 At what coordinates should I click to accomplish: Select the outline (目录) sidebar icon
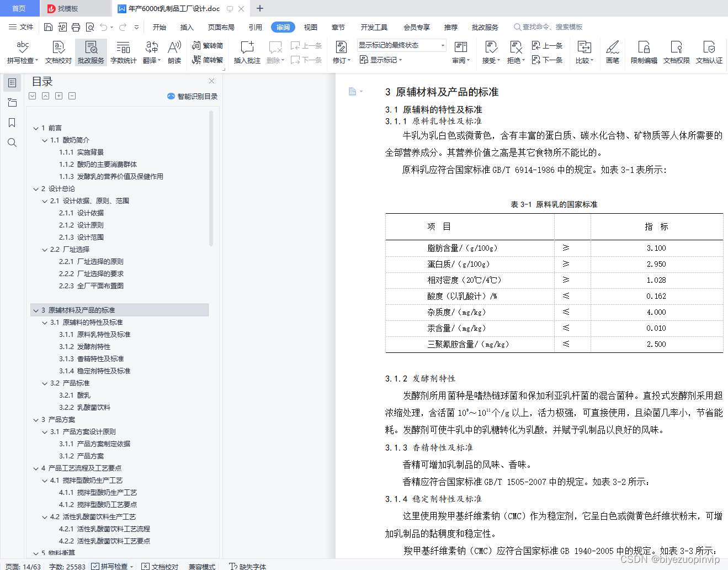tap(12, 83)
